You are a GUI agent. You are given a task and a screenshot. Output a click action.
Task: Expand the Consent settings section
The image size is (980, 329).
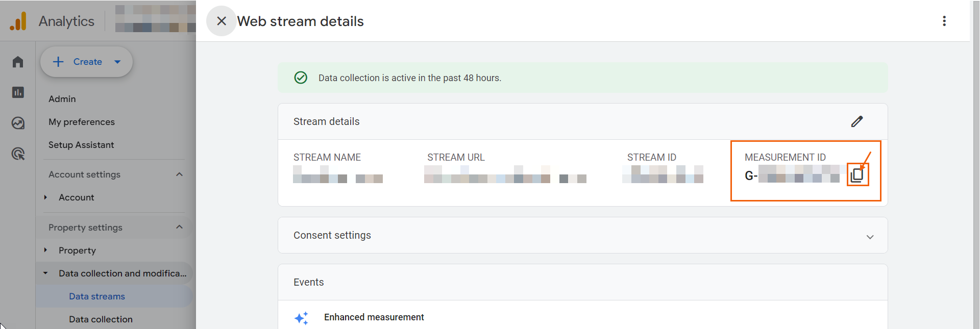pyautogui.click(x=870, y=237)
